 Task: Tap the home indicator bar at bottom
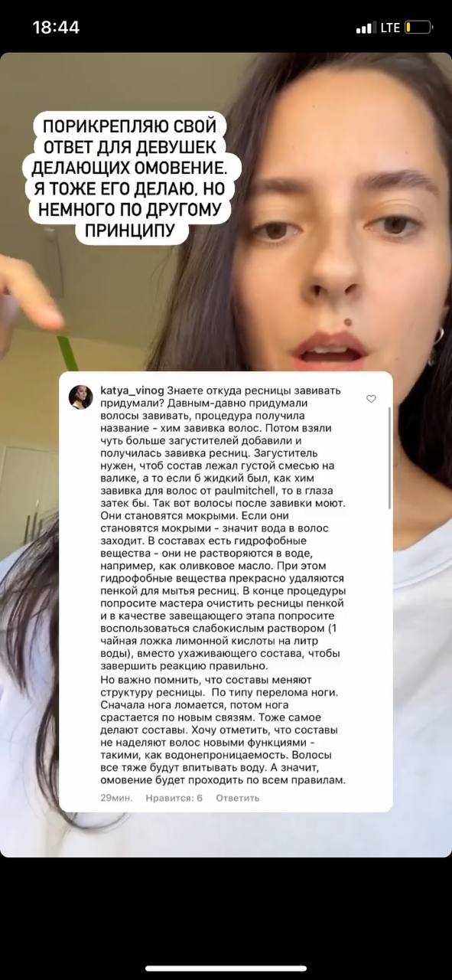coord(226,969)
